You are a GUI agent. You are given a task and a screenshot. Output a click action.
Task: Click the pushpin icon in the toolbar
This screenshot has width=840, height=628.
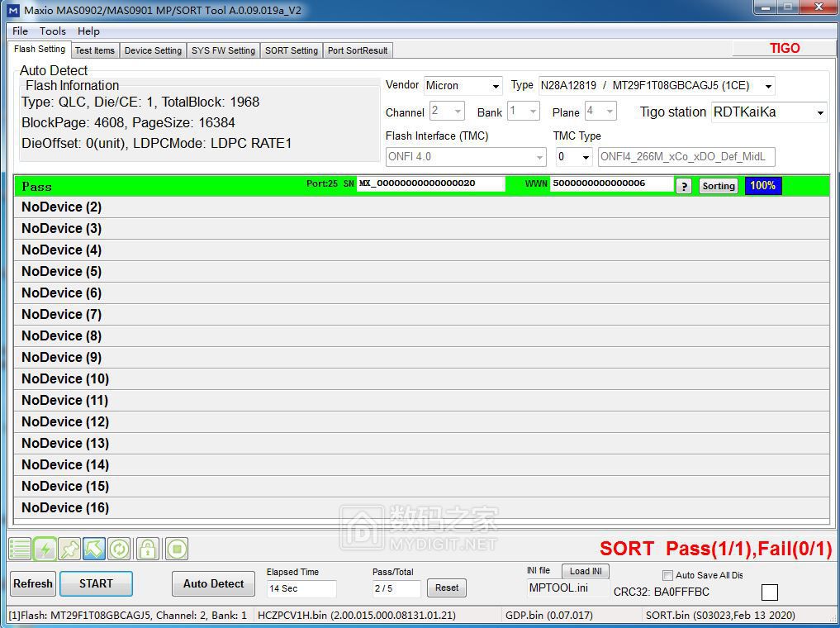(x=69, y=548)
